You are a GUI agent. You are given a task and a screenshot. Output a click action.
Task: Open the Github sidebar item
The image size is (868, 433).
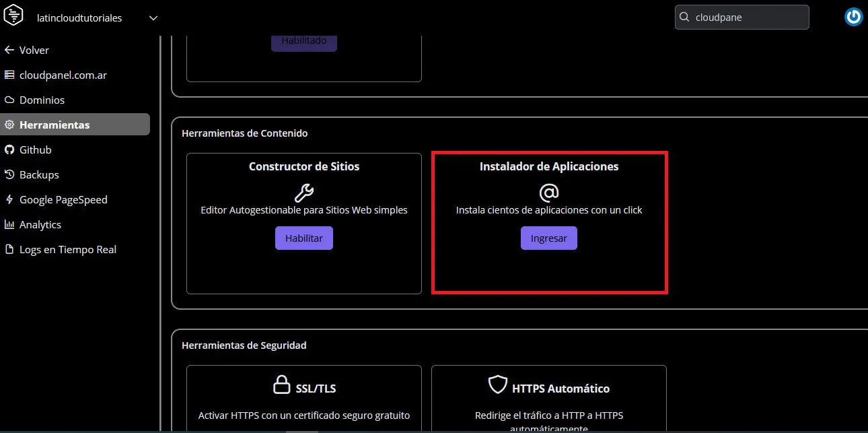(35, 149)
